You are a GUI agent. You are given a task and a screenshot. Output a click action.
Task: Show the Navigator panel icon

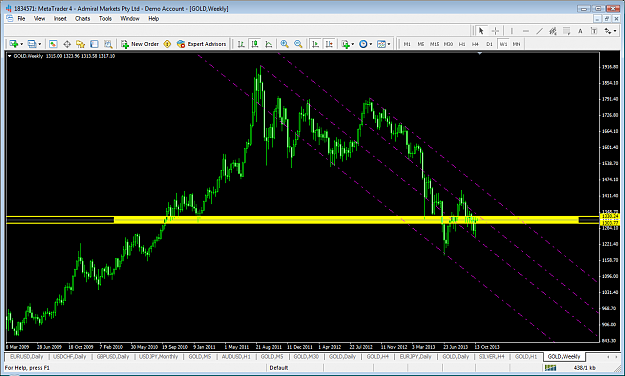pyautogui.click(x=81, y=44)
